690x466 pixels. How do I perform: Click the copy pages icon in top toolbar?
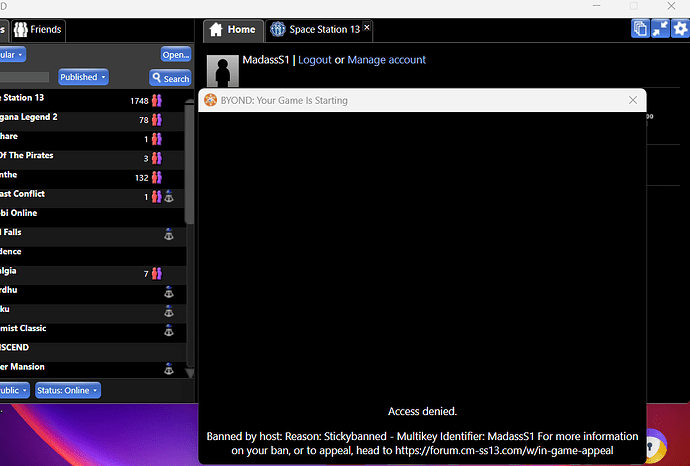(x=640, y=29)
